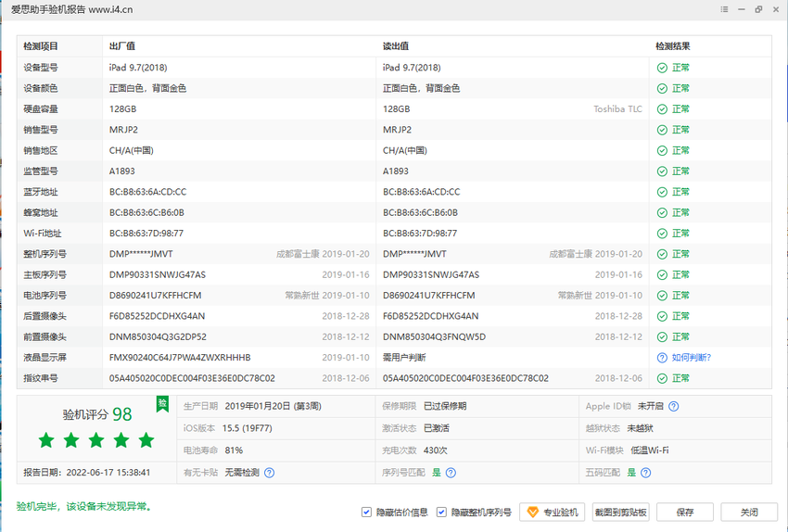Toggle 隐藏估价信息 checkbox
Screen dimensions: 788x532
tap(366, 512)
